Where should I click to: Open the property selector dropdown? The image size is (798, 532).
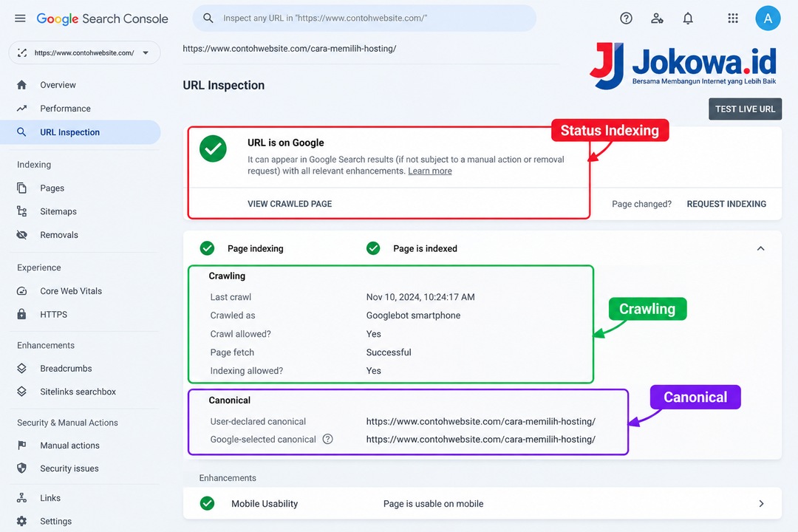pyautogui.click(x=84, y=53)
